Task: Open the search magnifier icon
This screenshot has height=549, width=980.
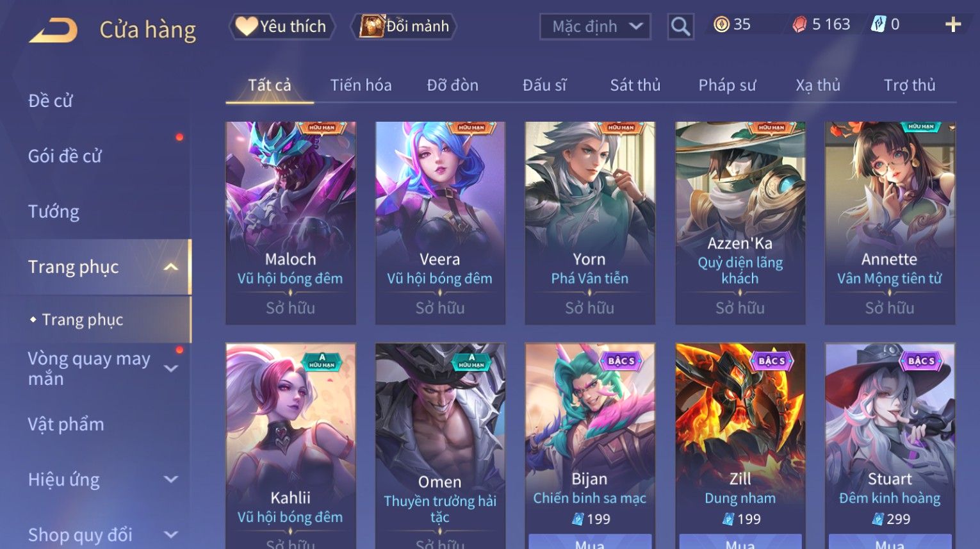Action: coord(680,26)
